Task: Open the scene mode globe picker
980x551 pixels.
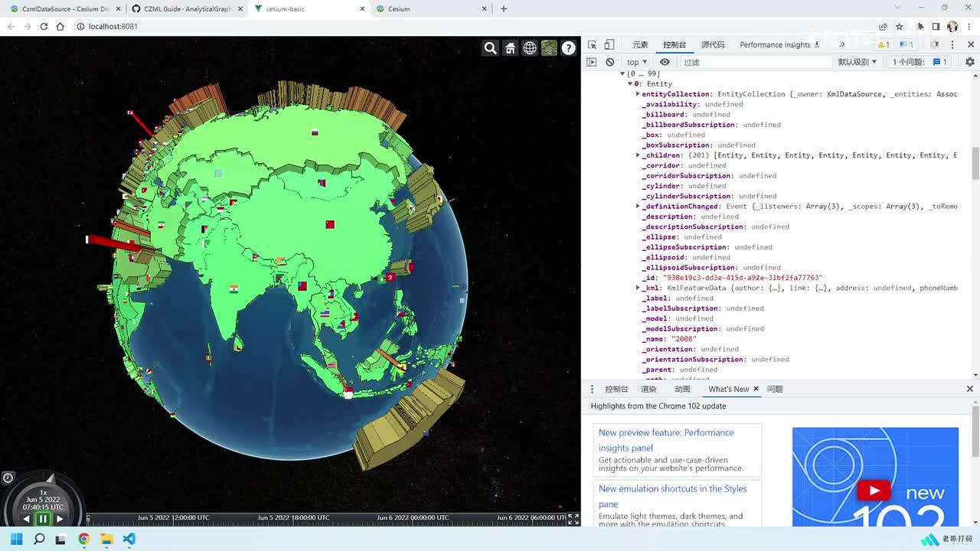Action: click(530, 48)
